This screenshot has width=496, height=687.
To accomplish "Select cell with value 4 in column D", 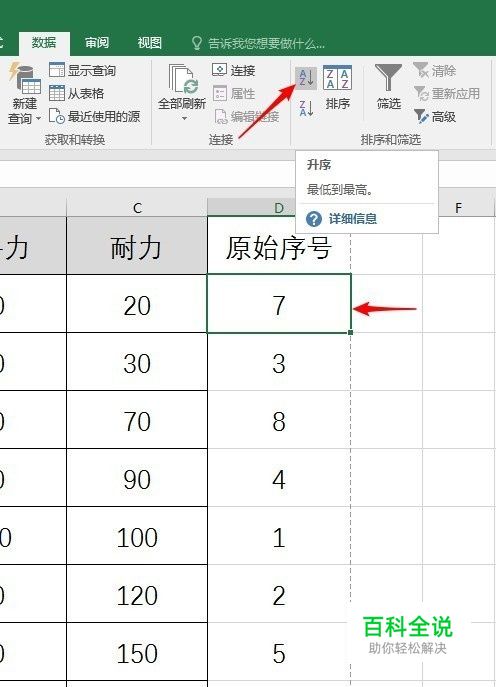I will [x=279, y=478].
